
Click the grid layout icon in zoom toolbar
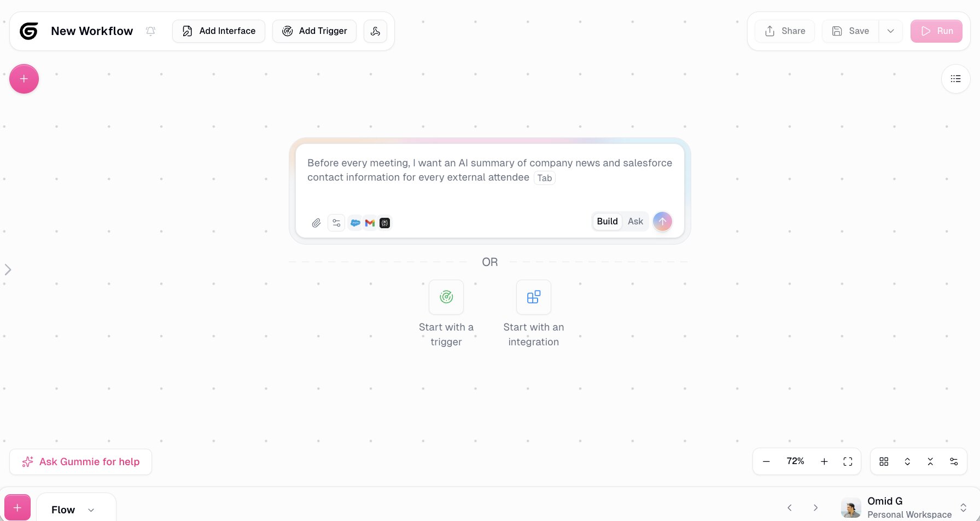point(884,461)
